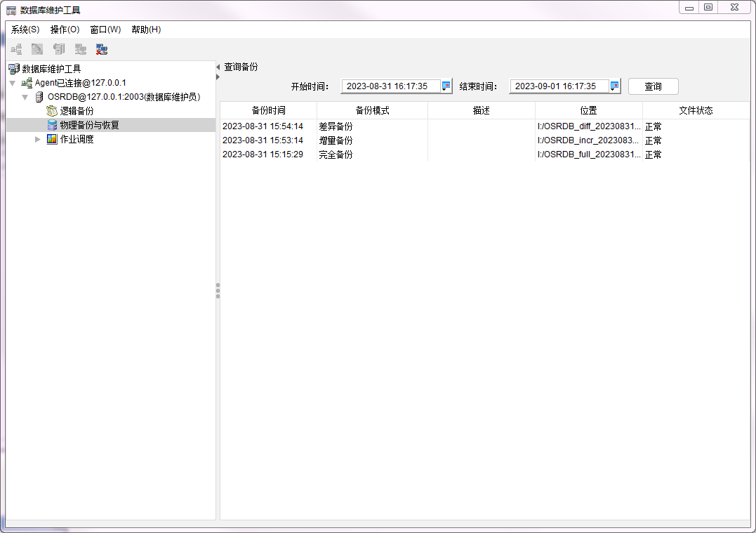Click the greyed server icon in toolbar
This screenshot has width=756, height=533.
coord(59,49)
